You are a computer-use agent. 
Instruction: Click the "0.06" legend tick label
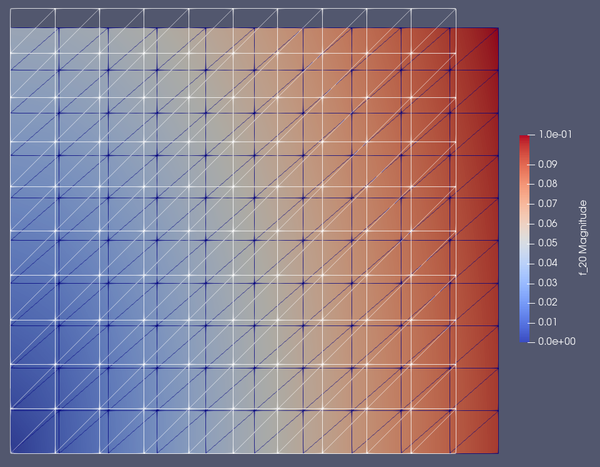pyautogui.click(x=548, y=224)
